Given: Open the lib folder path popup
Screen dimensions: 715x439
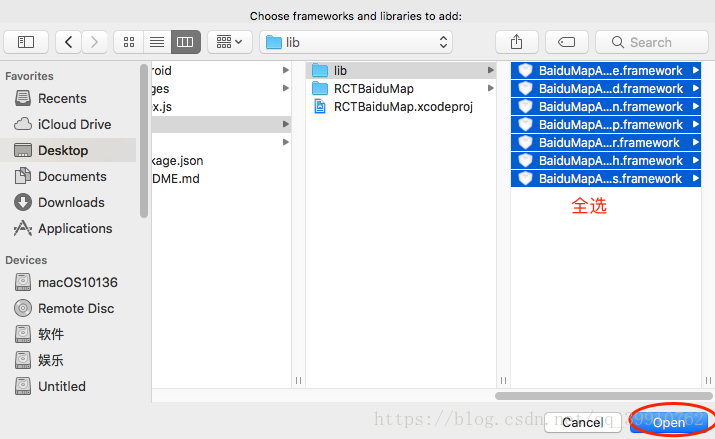Looking at the screenshot, I should pyautogui.click(x=356, y=42).
